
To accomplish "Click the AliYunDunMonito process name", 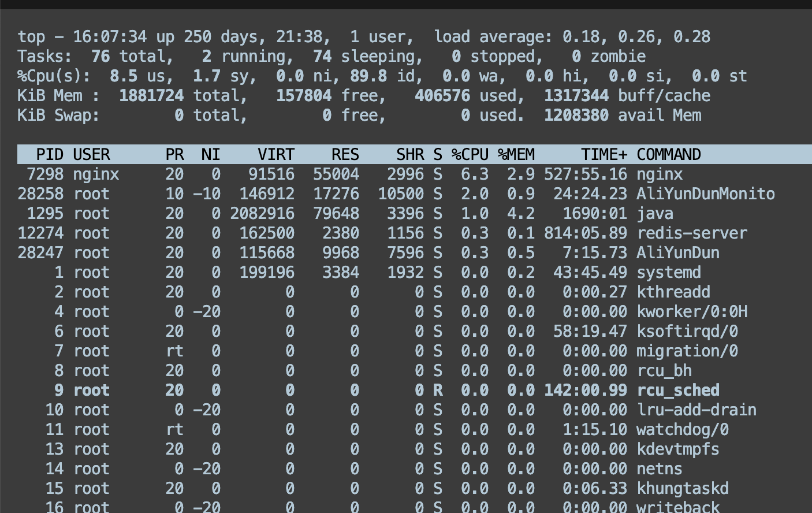I will click(x=705, y=194).
